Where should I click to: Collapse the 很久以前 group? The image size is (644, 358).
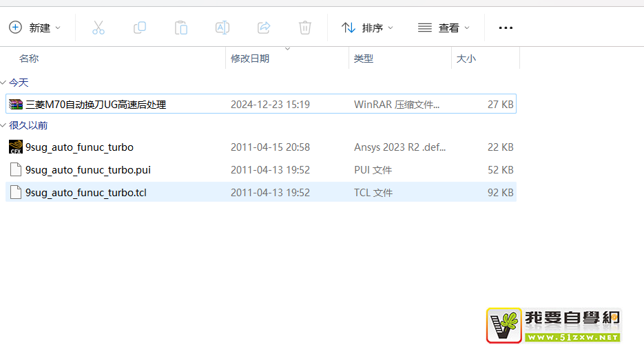click(x=3, y=125)
